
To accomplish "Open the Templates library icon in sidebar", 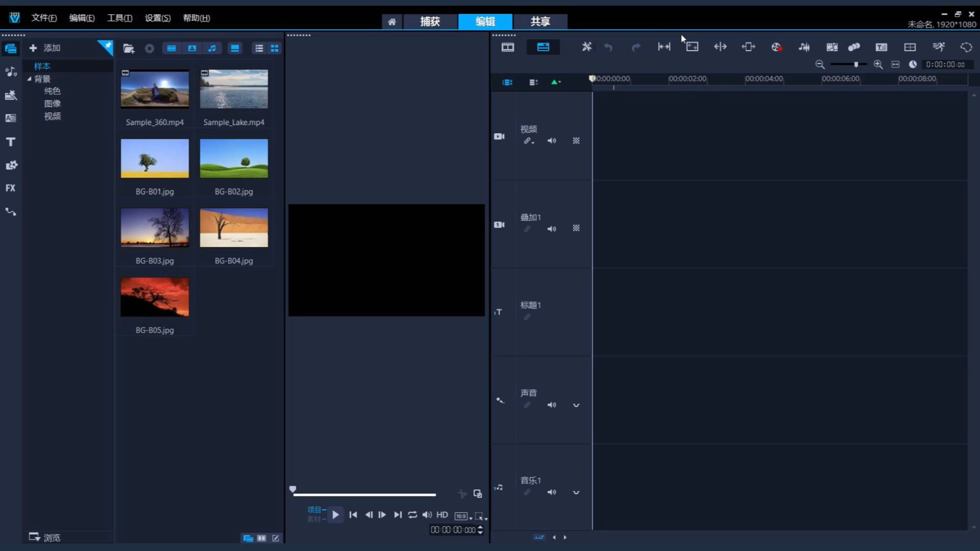I will (11, 95).
